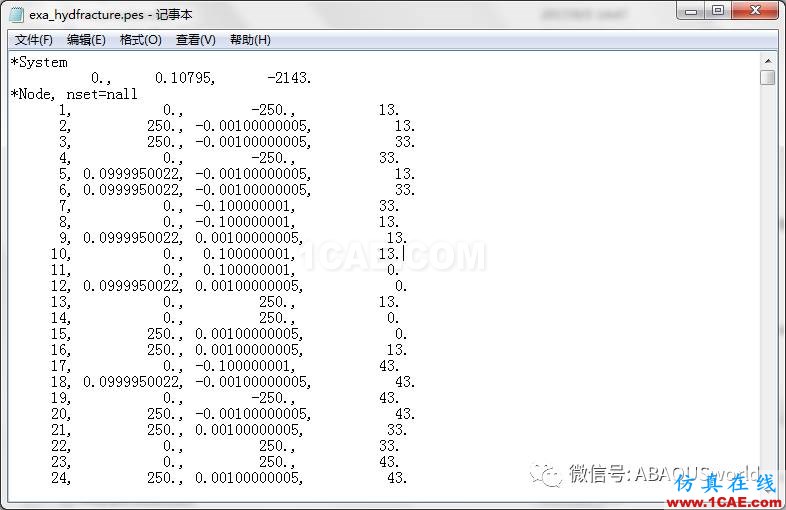
Task: Minimize the Notepad window
Action: pyautogui.click(x=691, y=11)
